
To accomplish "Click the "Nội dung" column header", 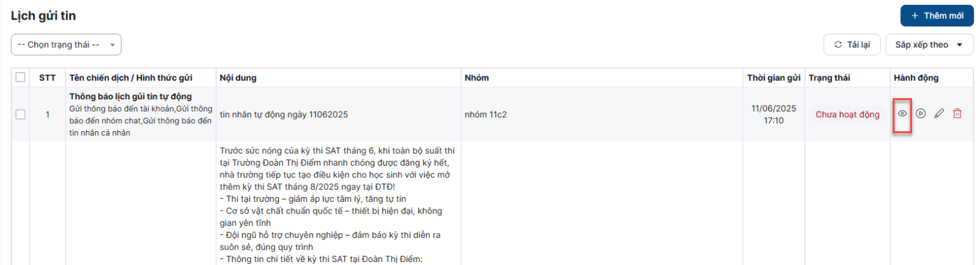I will click(238, 78).
